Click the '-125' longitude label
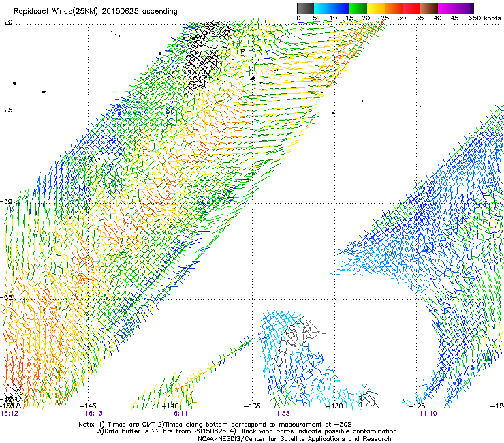The height and width of the screenshot is (443, 504). 417,406
